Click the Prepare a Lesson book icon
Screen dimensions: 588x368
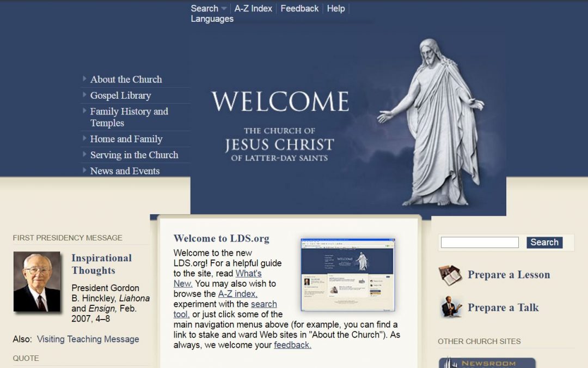click(450, 275)
